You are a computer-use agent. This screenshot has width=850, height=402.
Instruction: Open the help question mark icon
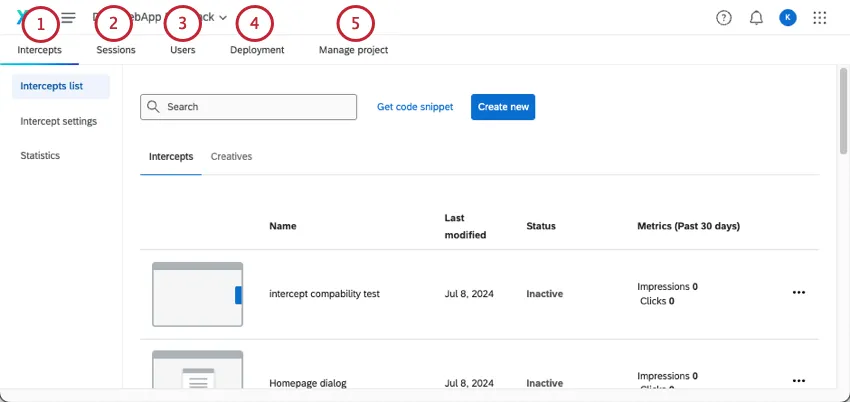pos(724,18)
